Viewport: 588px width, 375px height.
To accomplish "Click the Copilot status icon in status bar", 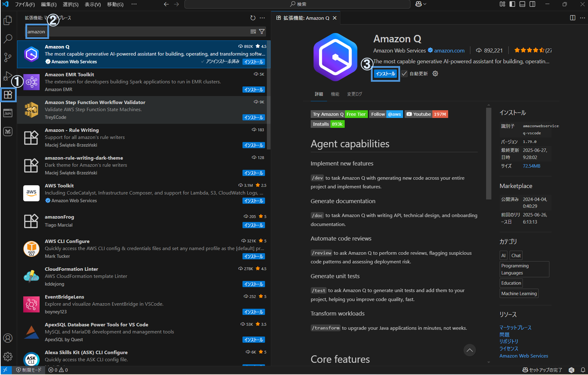I will (571, 370).
